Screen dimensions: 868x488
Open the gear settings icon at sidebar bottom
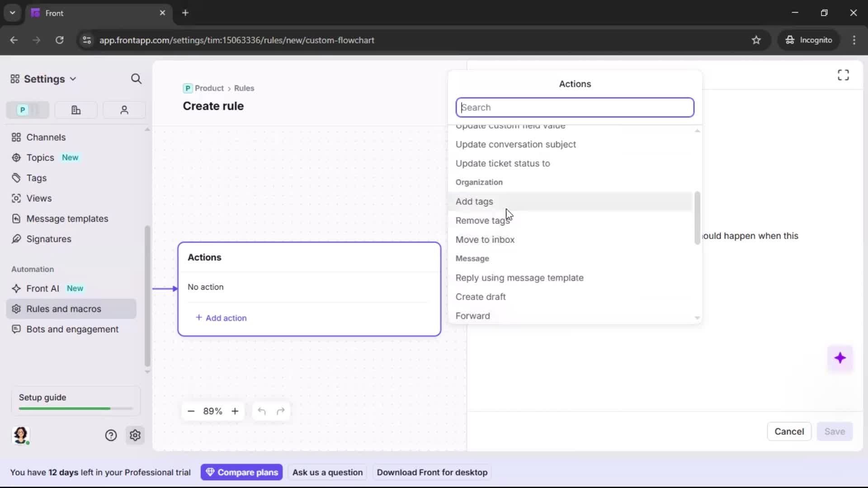click(135, 435)
